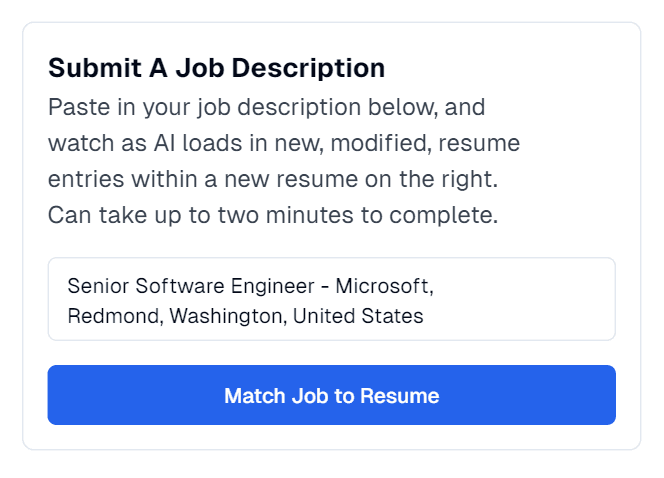
Task: Focus the job description text field
Action: click(331, 299)
